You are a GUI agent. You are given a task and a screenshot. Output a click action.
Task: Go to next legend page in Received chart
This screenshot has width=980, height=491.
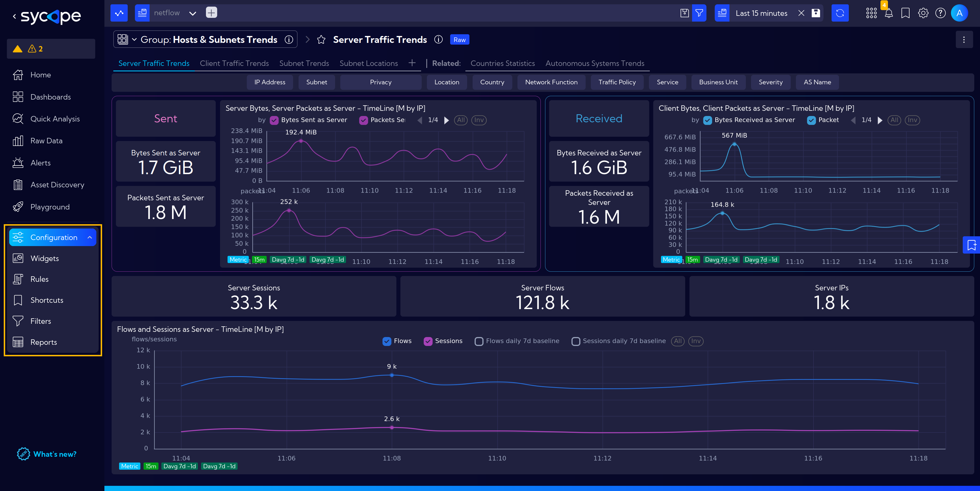pyautogui.click(x=880, y=120)
